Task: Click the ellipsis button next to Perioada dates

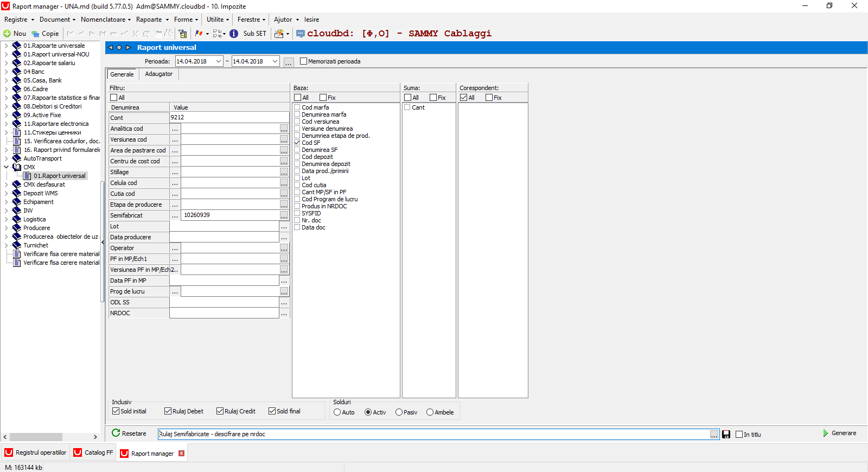Action: tap(289, 62)
